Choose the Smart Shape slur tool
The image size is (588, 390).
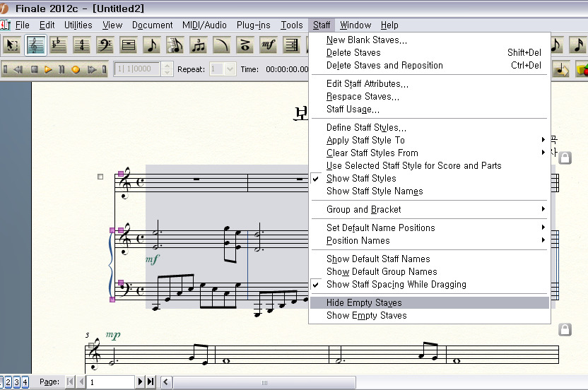tap(222, 45)
